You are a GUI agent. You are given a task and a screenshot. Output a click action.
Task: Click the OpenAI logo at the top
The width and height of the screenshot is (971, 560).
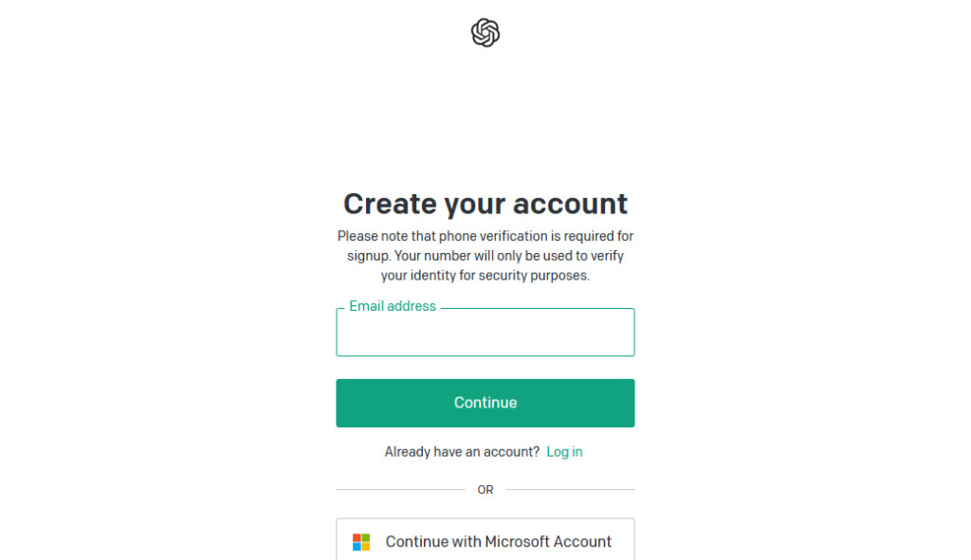coord(485,33)
